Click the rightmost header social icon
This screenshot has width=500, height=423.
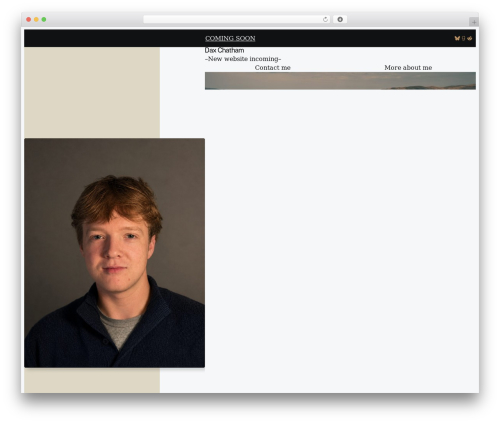point(469,38)
